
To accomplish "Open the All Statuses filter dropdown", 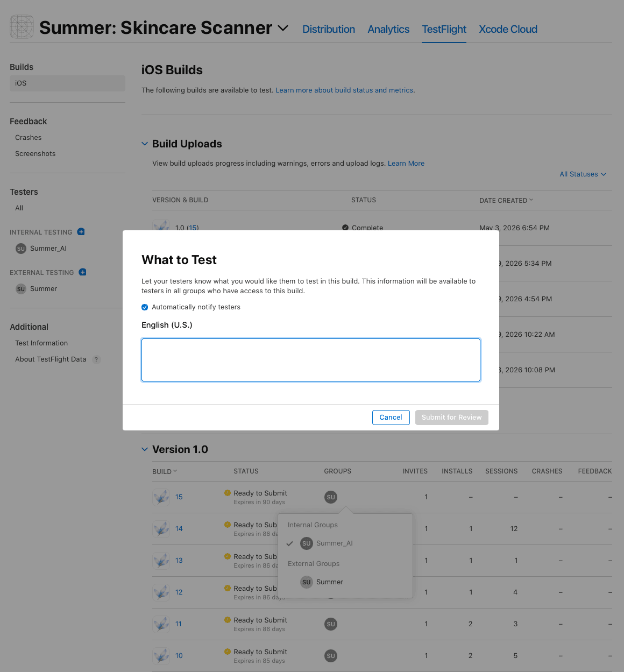I will (x=583, y=174).
